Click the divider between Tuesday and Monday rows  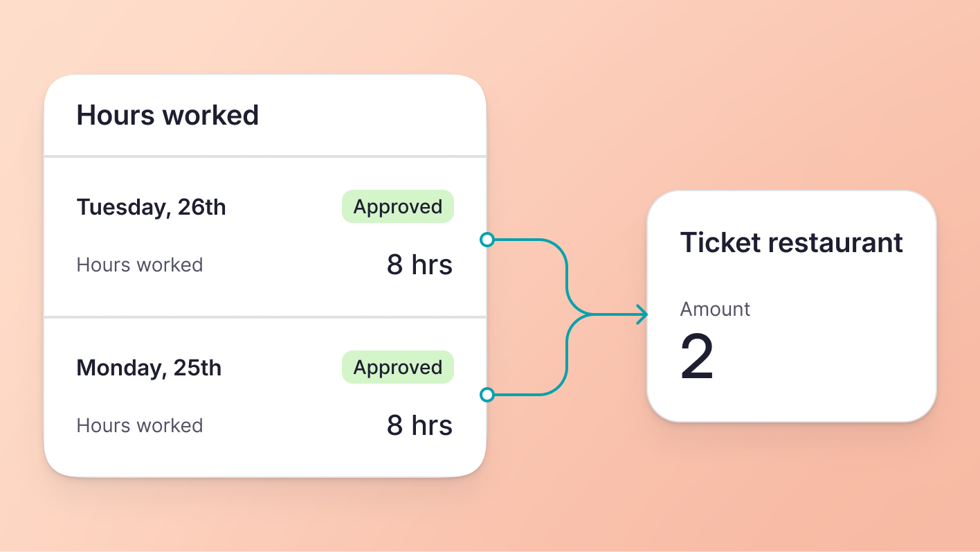coord(265,317)
